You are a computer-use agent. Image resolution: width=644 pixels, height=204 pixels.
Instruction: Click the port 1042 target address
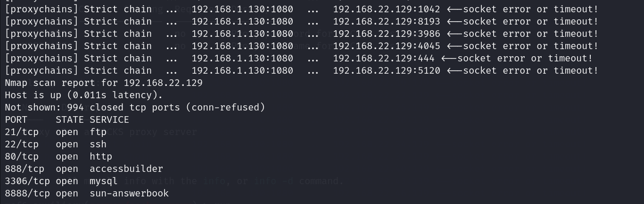coord(386,9)
